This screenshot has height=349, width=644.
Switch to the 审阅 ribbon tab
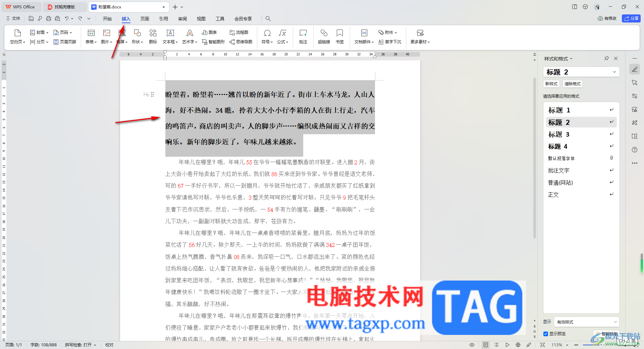[182, 19]
